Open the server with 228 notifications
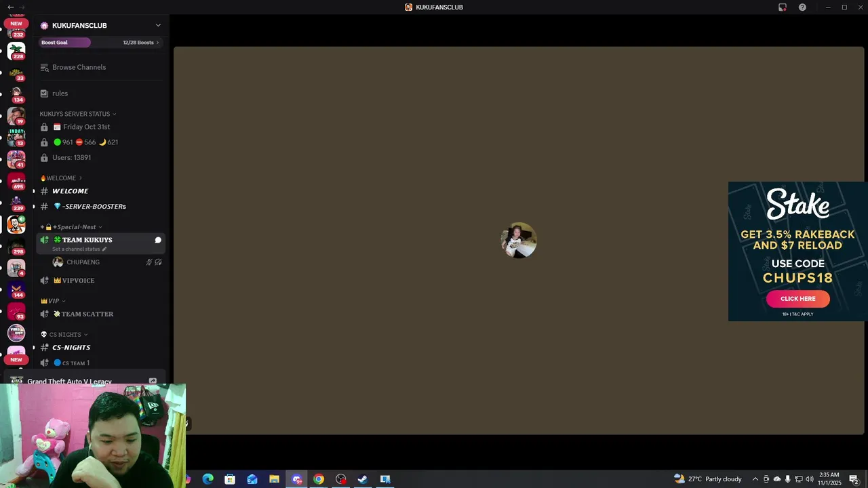The height and width of the screenshot is (488, 868). [x=16, y=51]
